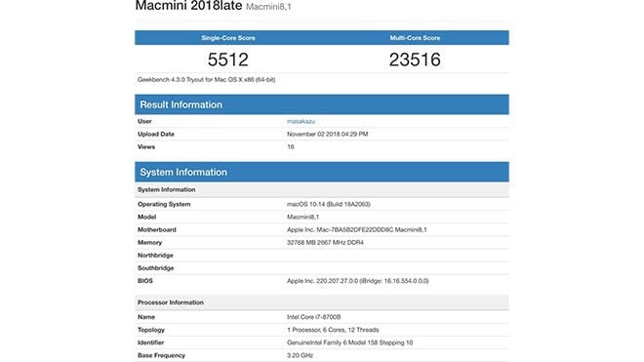Select upload date November 02 2018 04:29 PM
The width and height of the screenshot is (644, 362).
pyautogui.click(x=327, y=134)
